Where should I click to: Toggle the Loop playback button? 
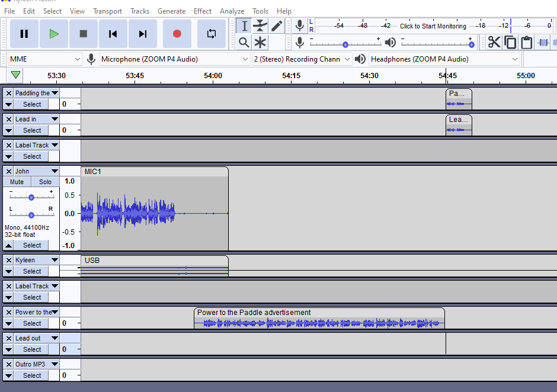point(212,34)
